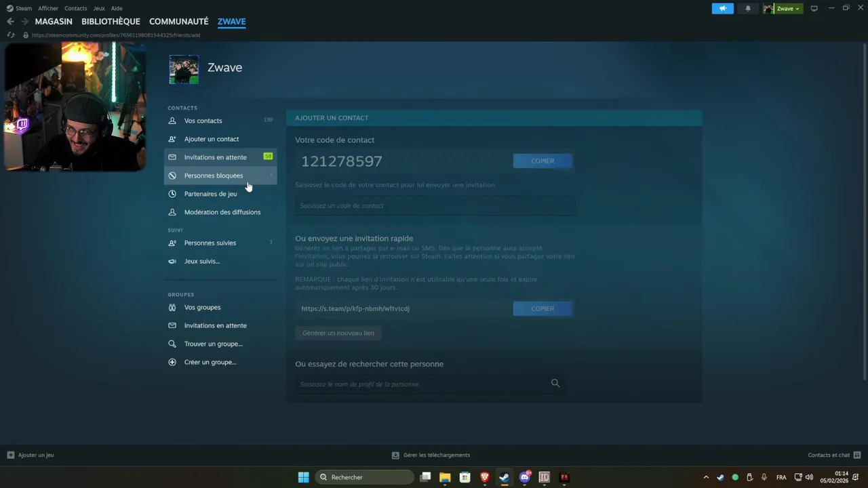Click add-person icon beside Ajouter un contact
This screenshot has width=868, height=488.
(172, 139)
